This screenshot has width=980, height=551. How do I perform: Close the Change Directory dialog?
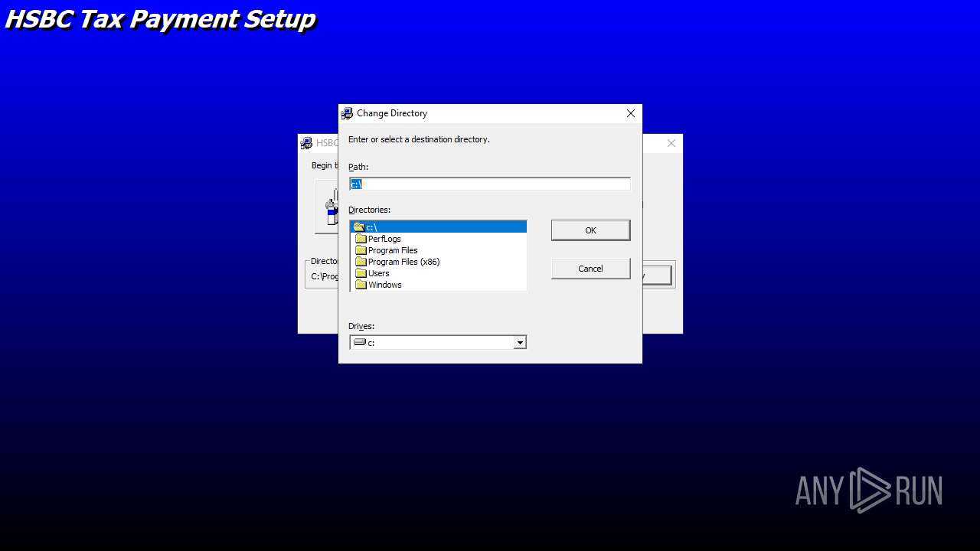(631, 113)
